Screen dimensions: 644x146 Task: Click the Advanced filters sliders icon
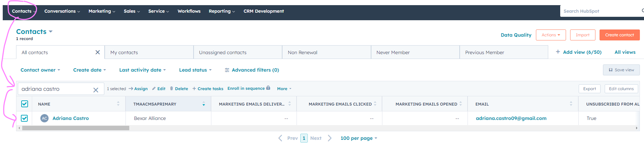pyautogui.click(x=227, y=70)
